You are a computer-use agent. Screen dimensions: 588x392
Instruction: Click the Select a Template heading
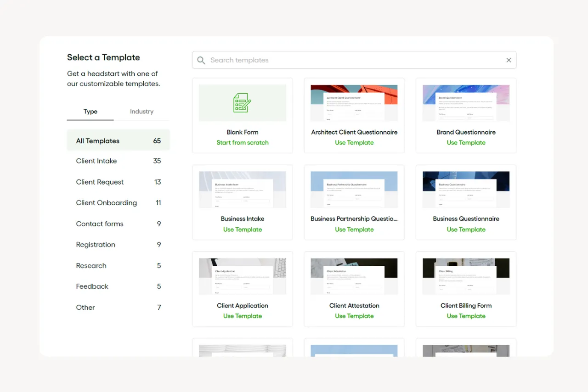[103, 57]
